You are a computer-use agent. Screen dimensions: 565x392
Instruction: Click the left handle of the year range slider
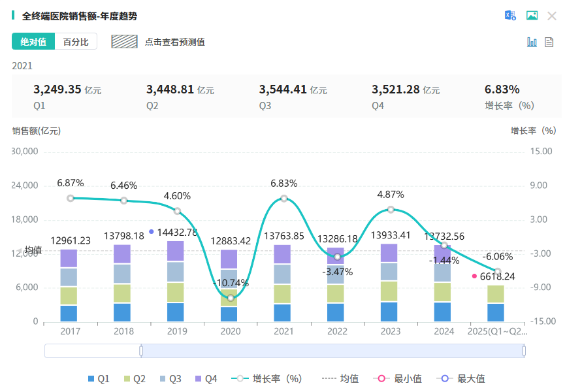(141, 351)
